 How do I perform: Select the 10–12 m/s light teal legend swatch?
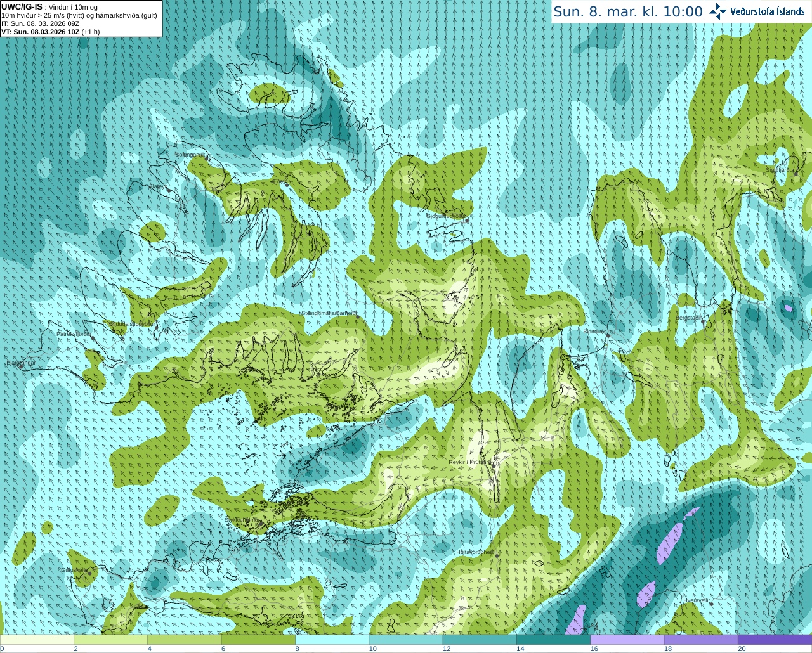pyautogui.click(x=405, y=640)
